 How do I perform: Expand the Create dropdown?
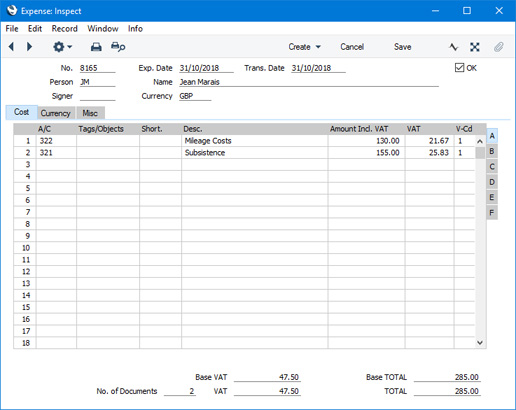pos(305,47)
